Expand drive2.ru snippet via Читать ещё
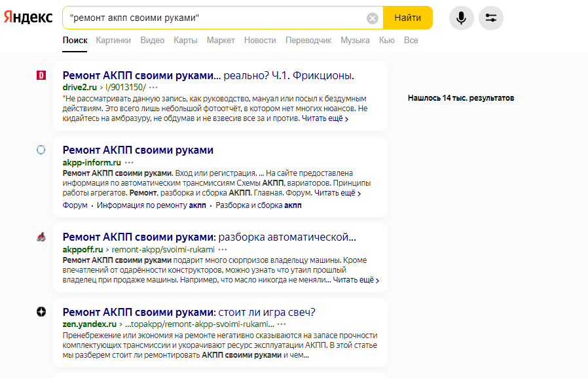The image size is (588, 378). click(325, 118)
